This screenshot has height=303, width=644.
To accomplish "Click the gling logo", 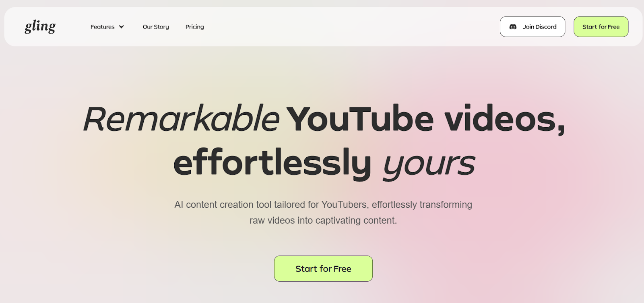I will pos(40,27).
